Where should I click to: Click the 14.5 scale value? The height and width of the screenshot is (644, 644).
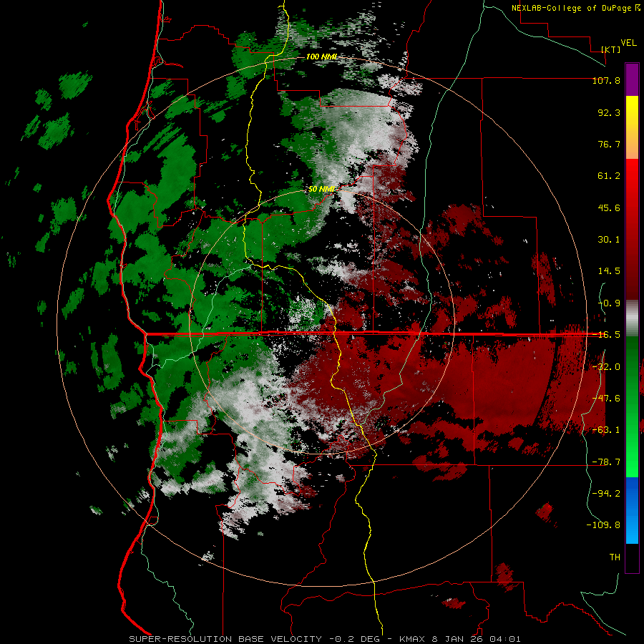[609, 271]
